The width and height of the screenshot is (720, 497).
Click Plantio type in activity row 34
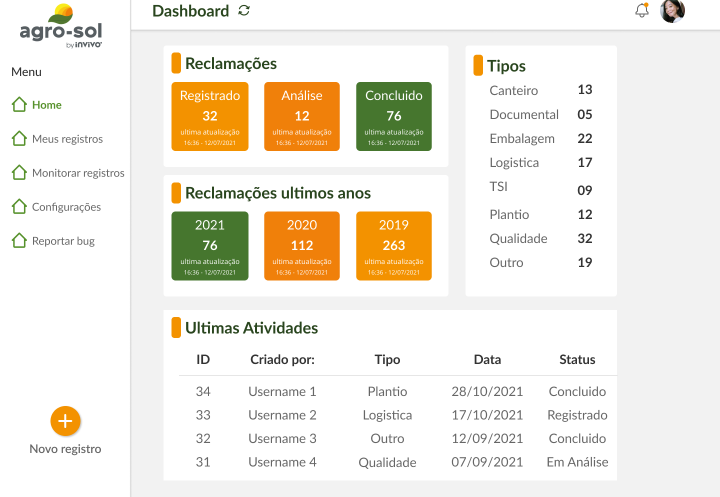[x=387, y=391]
